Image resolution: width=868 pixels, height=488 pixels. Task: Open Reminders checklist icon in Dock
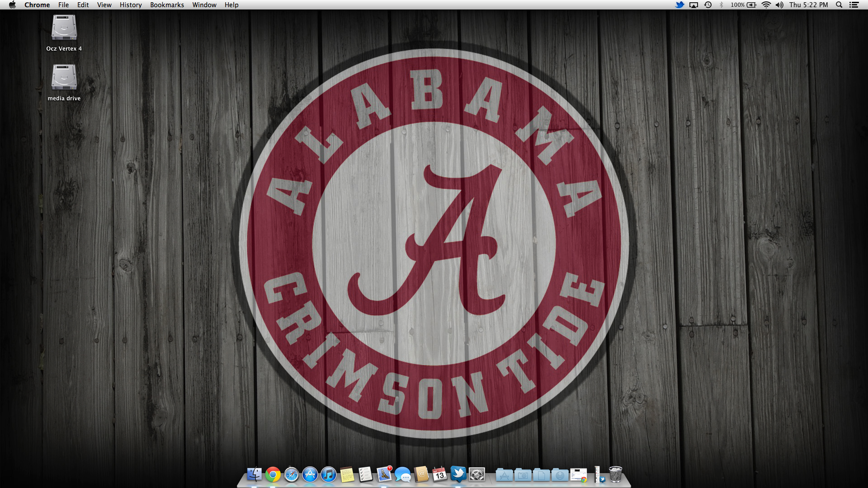tap(365, 474)
